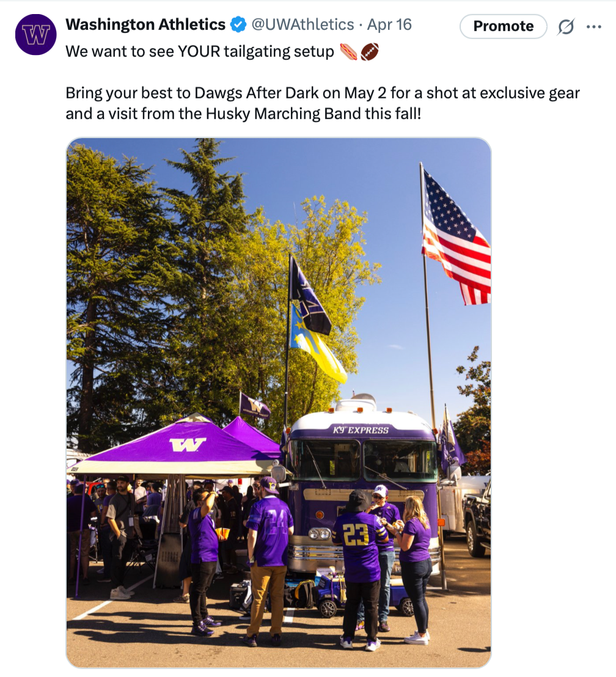616x677 pixels.
Task: Click the number 23 jersey in photo
Action: coord(359,545)
